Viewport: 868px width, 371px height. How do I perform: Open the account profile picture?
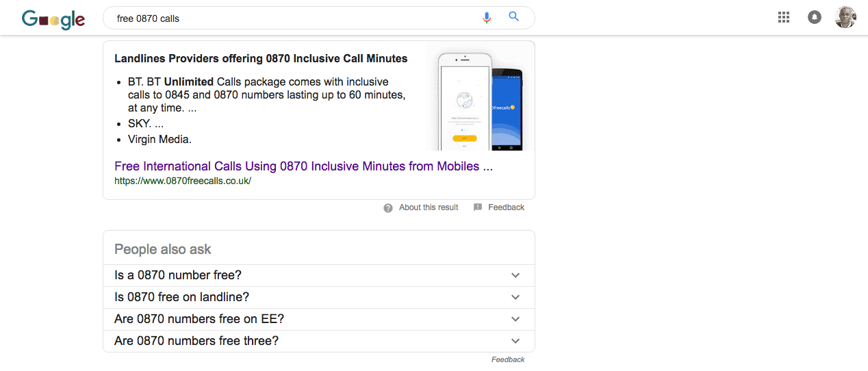[845, 18]
